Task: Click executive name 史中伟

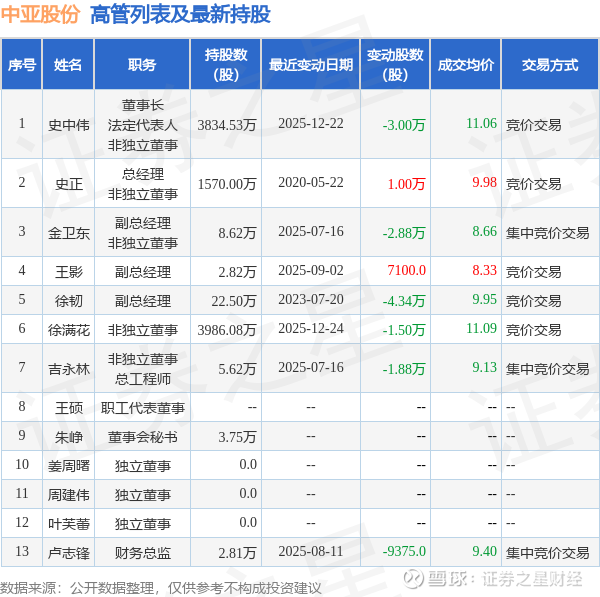Action: coord(68,125)
